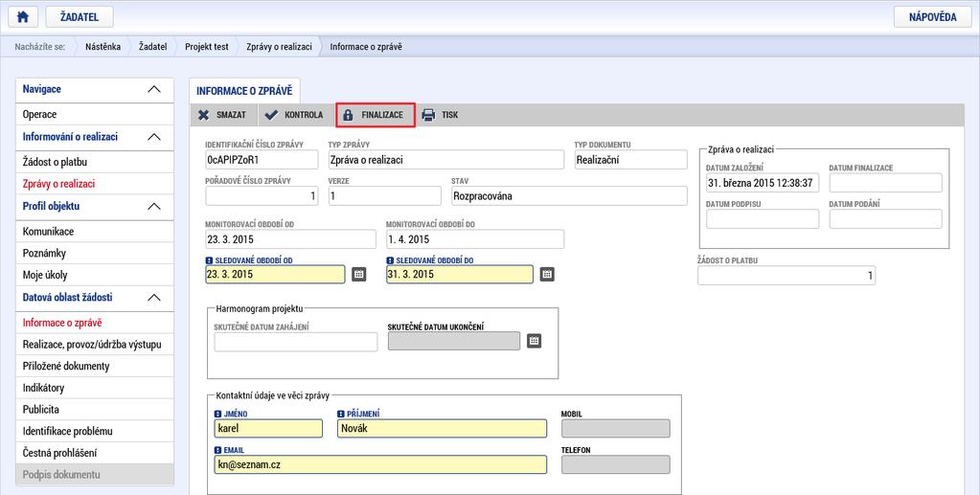
Task: Click the Tisk printer icon
Action: [x=428, y=115]
